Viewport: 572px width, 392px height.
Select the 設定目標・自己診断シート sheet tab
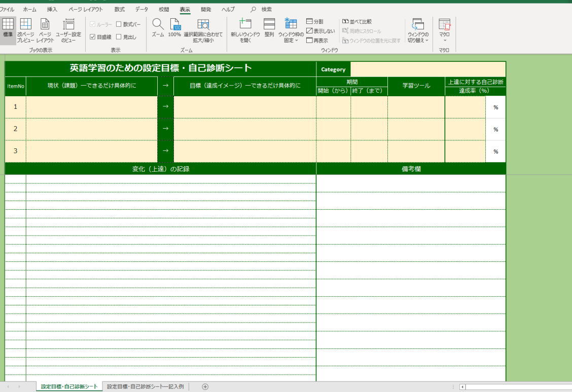point(69,386)
